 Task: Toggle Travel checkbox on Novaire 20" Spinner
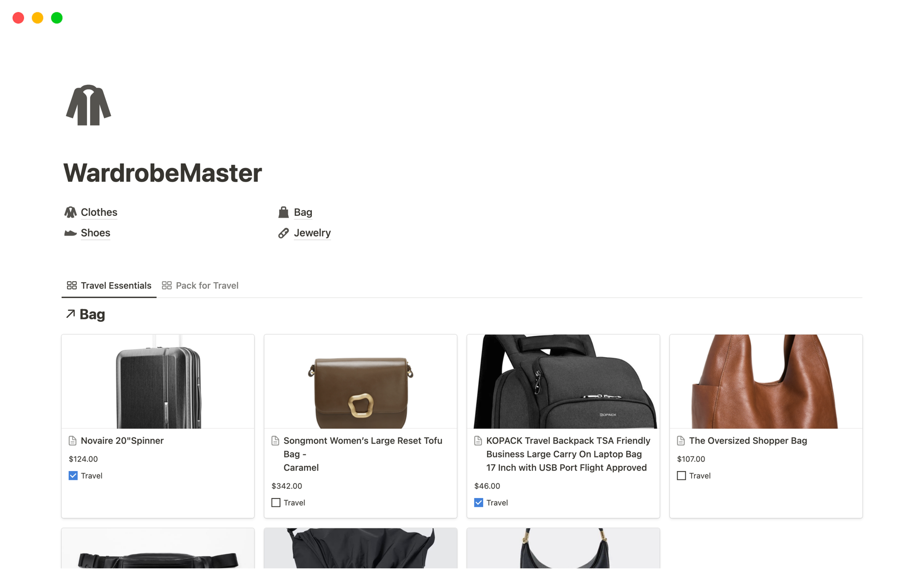click(73, 475)
